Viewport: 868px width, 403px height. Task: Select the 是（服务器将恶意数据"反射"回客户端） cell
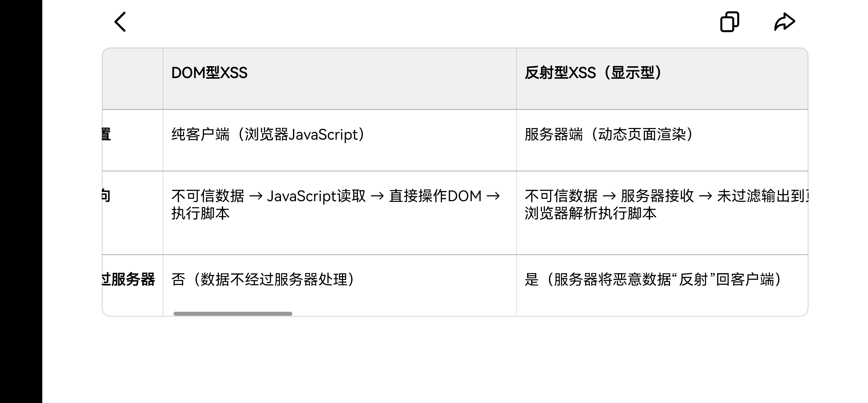(x=653, y=280)
